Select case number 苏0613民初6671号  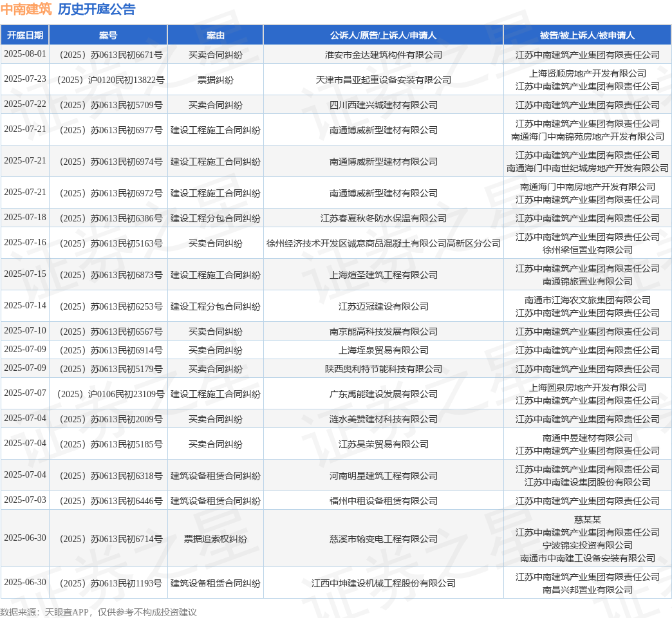(x=111, y=55)
